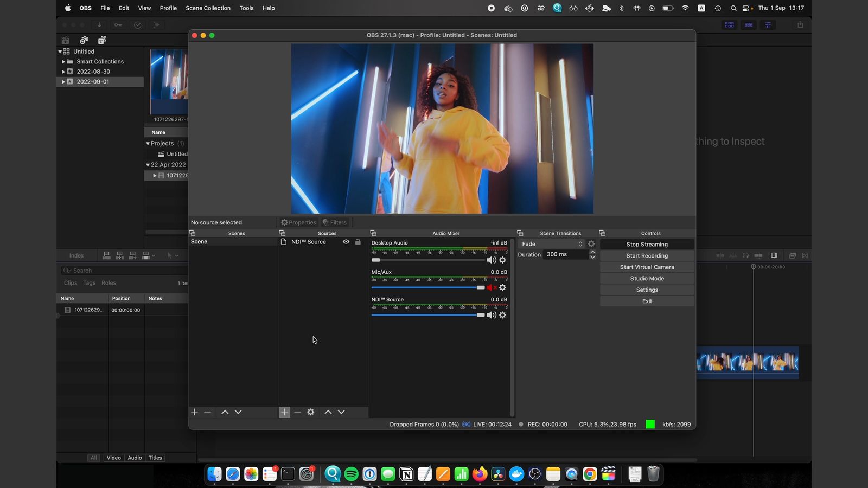Image resolution: width=868 pixels, height=488 pixels.
Task: Switch to the Tags tab in the index
Action: click(x=88, y=282)
